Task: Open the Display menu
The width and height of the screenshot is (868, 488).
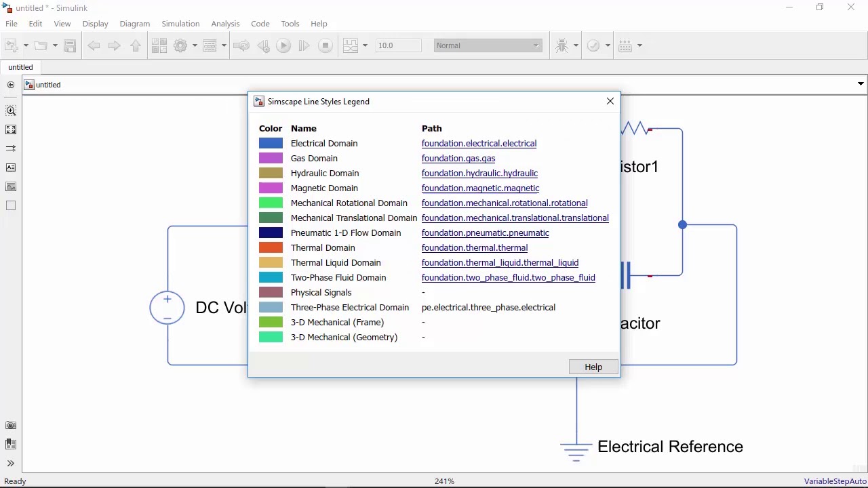Action: coord(95,24)
